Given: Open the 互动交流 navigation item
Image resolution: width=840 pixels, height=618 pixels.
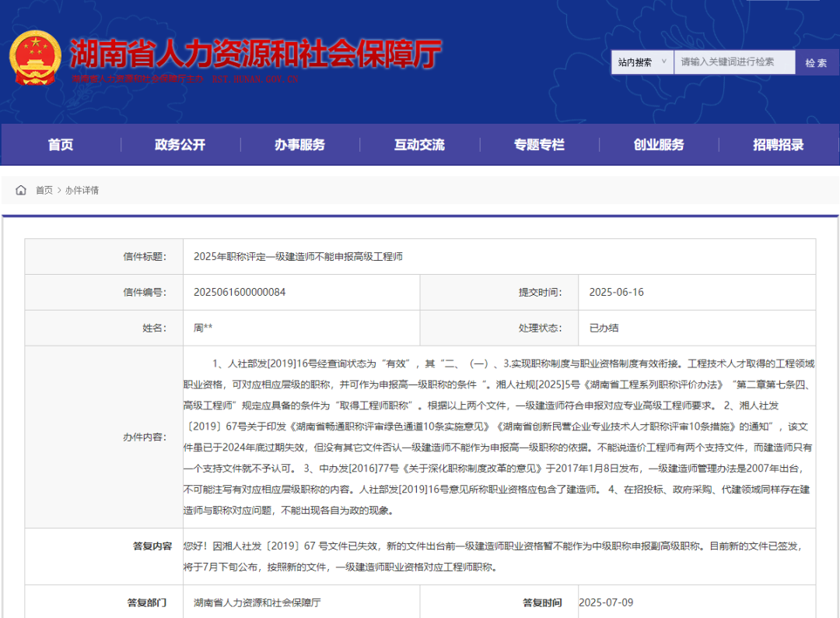Looking at the screenshot, I should click(419, 145).
